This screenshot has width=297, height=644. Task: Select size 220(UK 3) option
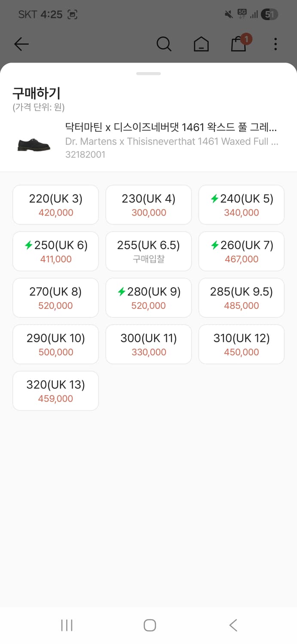click(x=56, y=205)
